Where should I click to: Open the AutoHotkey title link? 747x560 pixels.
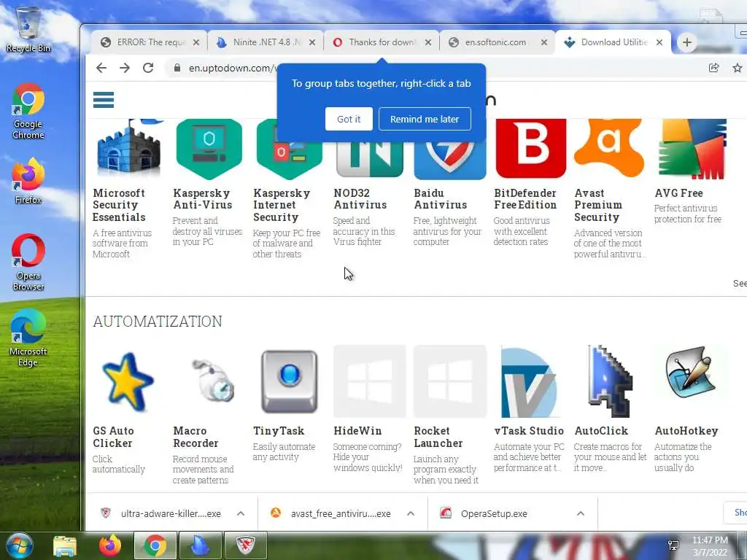point(686,431)
